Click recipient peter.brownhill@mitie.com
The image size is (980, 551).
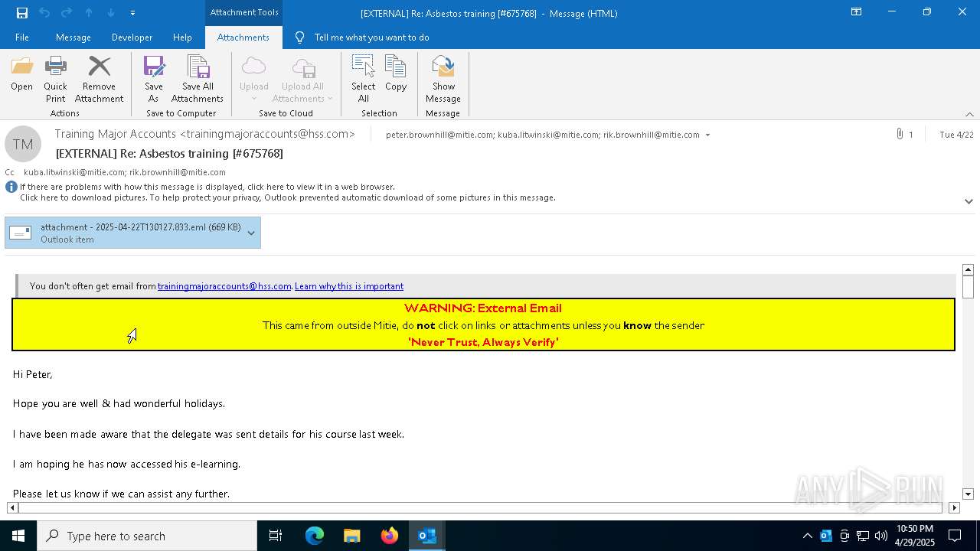(x=439, y=135)
